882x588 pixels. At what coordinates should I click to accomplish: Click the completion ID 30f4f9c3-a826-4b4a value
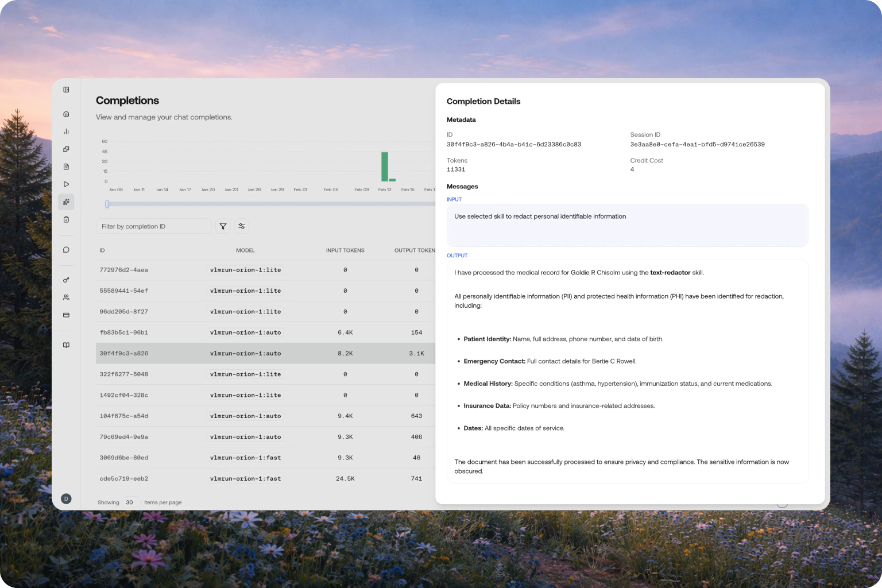click(514, 145)
